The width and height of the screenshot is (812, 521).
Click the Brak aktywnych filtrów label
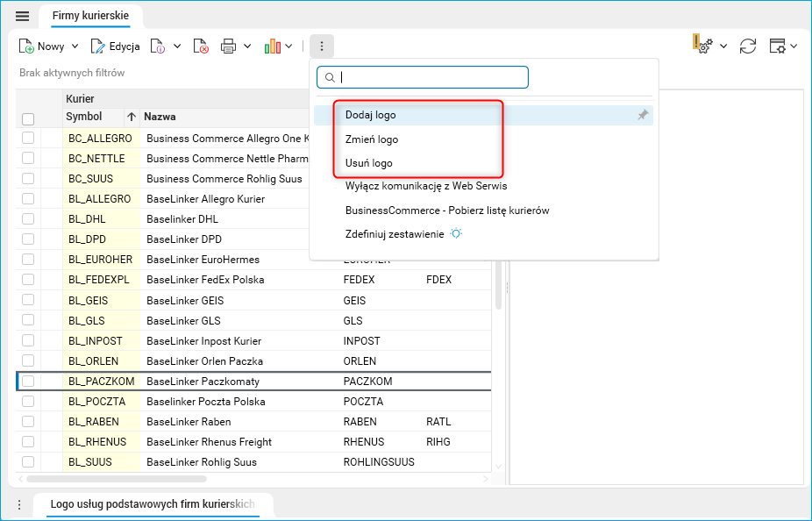coord(72,73)
